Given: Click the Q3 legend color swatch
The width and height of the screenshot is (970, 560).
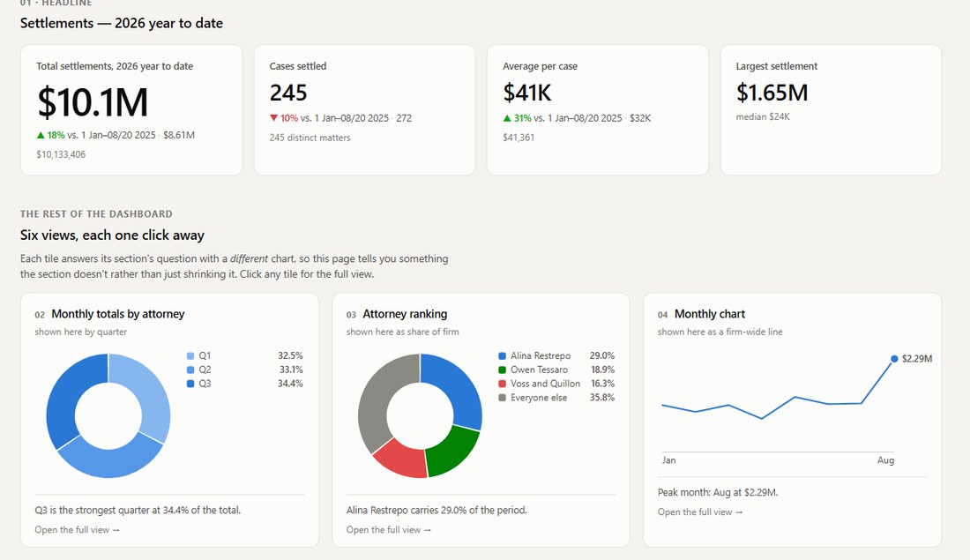Looking at the screenshot, I should [x=190, y=384].
